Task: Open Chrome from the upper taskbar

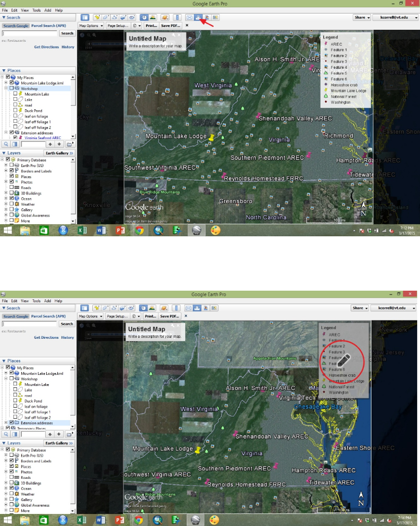Action: tap(139, 231)
